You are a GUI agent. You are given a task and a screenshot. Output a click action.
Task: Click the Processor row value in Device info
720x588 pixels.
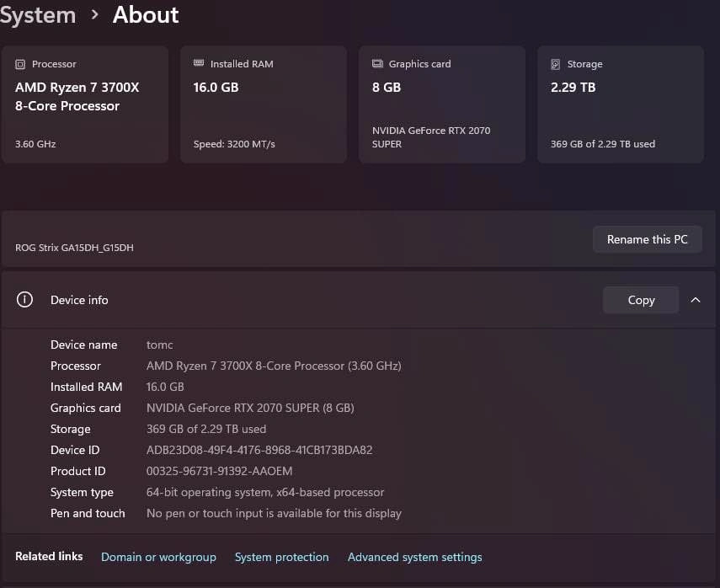274,366
